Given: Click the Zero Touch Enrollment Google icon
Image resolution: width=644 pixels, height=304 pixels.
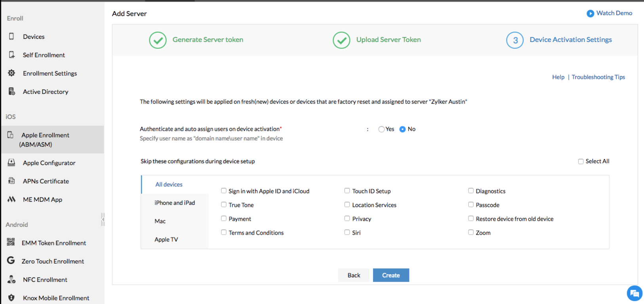Looking at the screenshot, I should click(11, 261).
